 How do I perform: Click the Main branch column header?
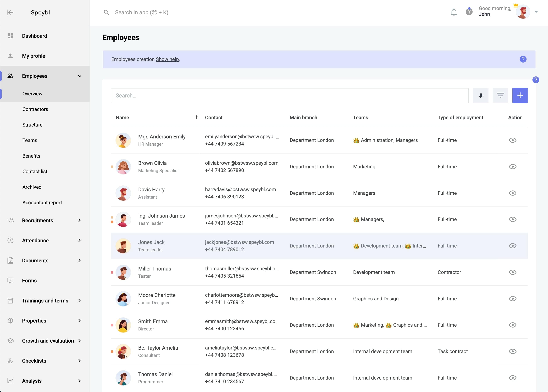303,118
